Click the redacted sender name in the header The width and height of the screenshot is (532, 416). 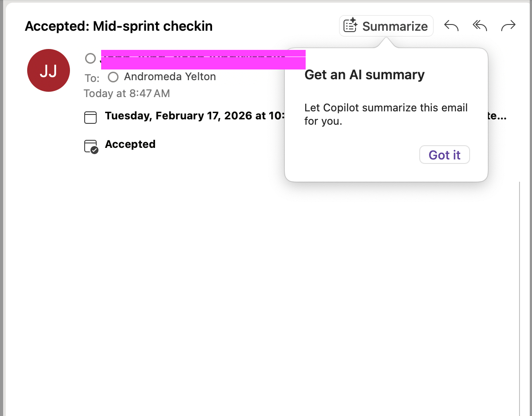point(203,60)
